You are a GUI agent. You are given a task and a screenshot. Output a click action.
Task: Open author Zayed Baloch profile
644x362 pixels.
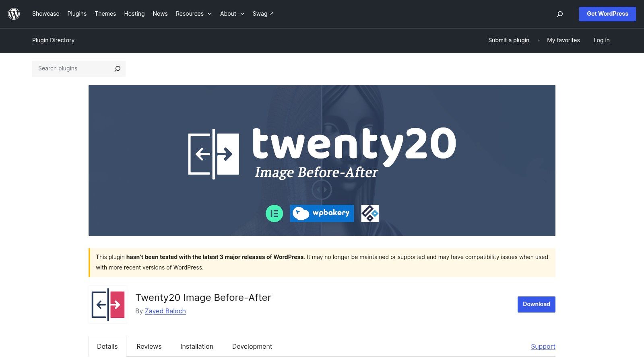[x=165, y=311]
